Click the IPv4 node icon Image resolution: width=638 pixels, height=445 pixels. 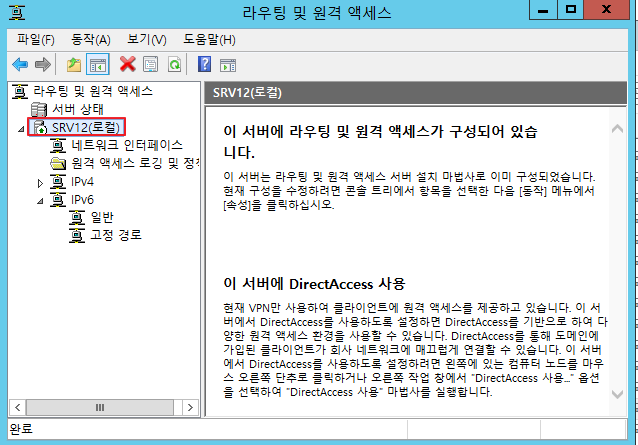pyautogui.click(x=58, y=182)
